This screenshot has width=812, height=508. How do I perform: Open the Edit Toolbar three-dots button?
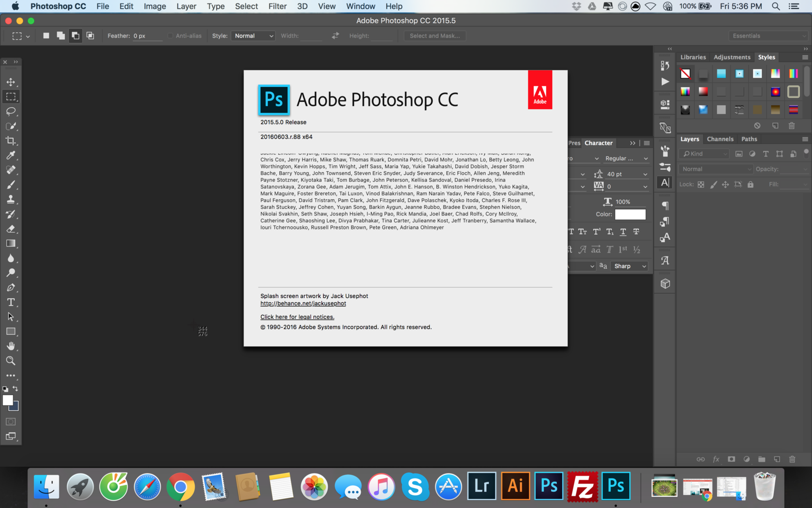click(x=11, y=376)
